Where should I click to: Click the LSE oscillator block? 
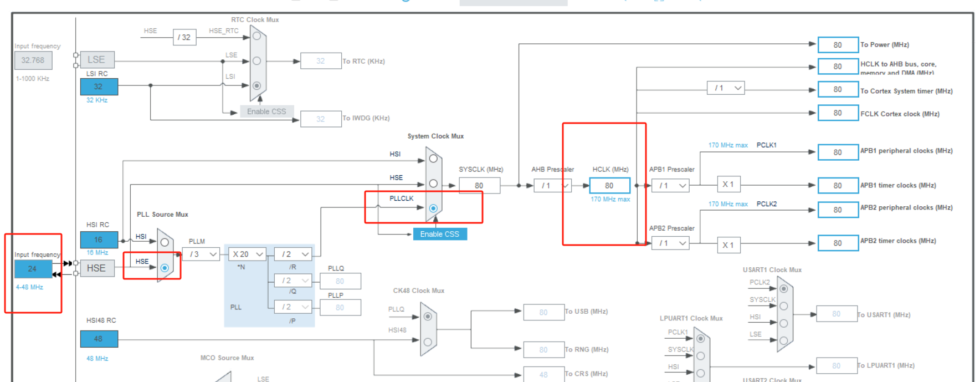(97, 60)
